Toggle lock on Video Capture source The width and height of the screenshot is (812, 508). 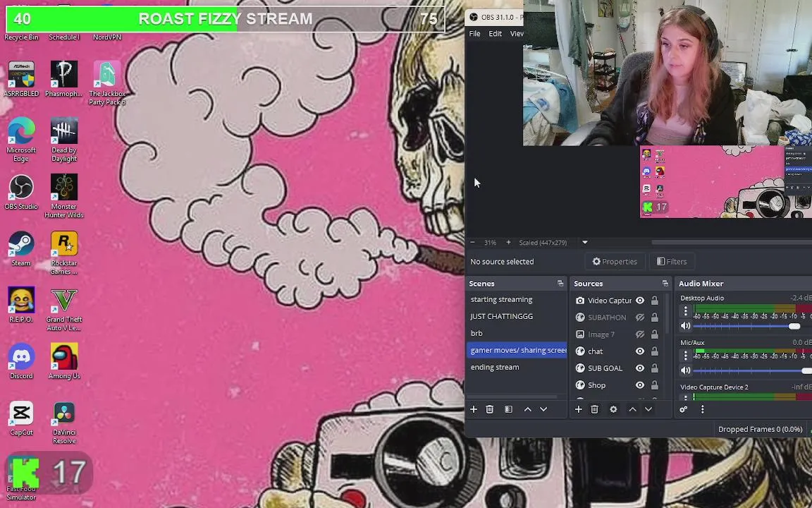point(655,301)
